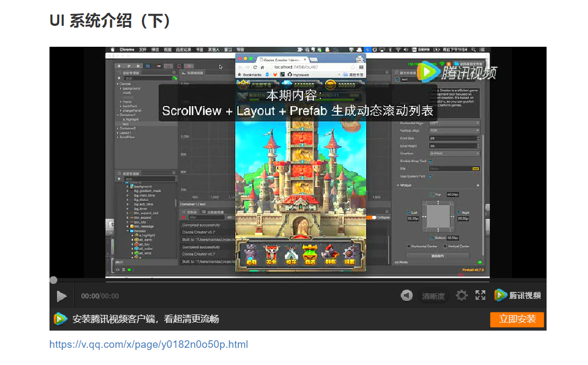Click the 腾讯视频 logo in player controls

518,295
